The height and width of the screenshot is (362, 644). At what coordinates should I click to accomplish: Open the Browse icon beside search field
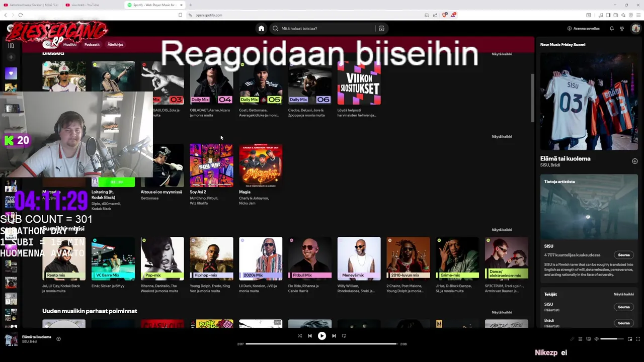click(381, 29)
